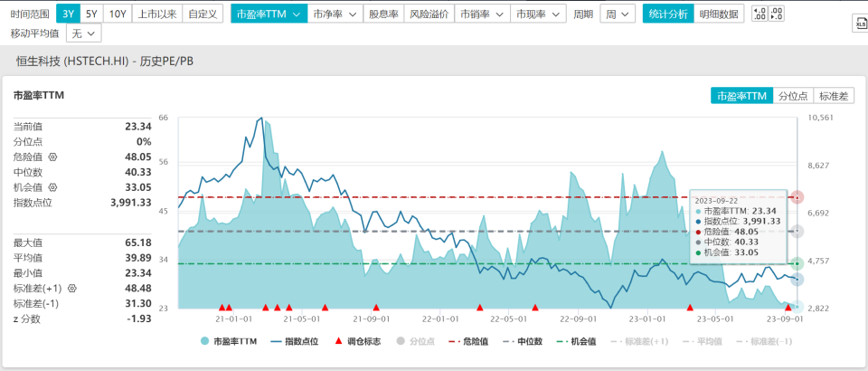
Task: Choose the 自定义 time range
Action: point(203,14)
